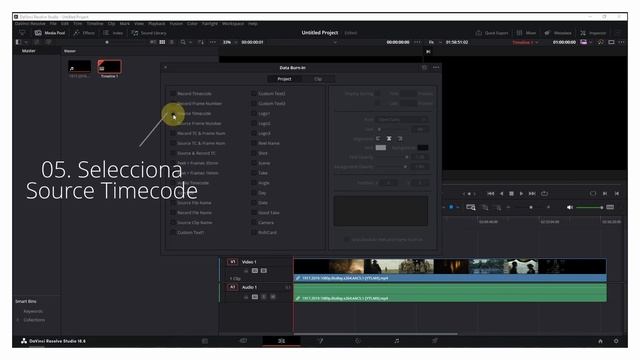
Task: Select the Timeline 1 thumbnail in media pool
Action: pyautogui.click(x=109, y=67)
